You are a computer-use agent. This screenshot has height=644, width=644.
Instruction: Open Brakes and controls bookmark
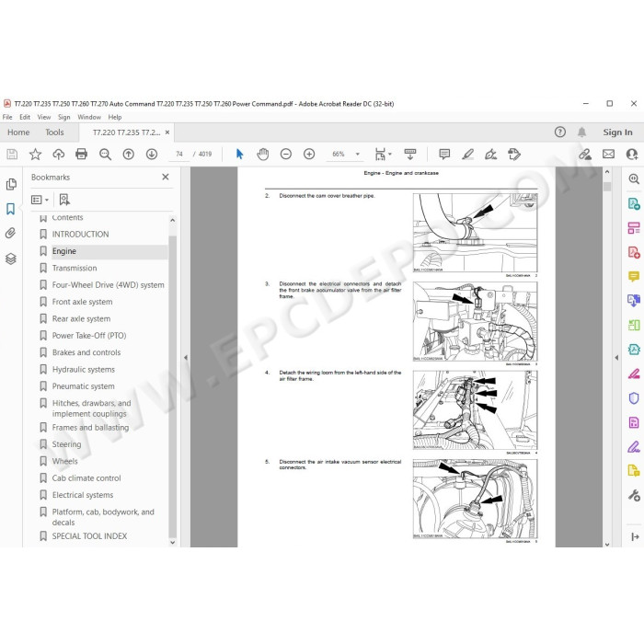pyautogui.click(x=86, y=352)
